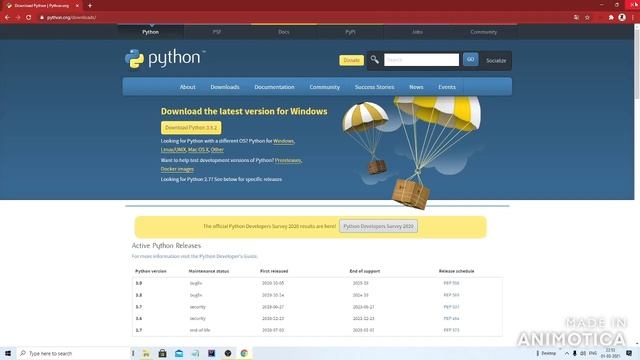Show hidden system tray icons

coord(567,353)
